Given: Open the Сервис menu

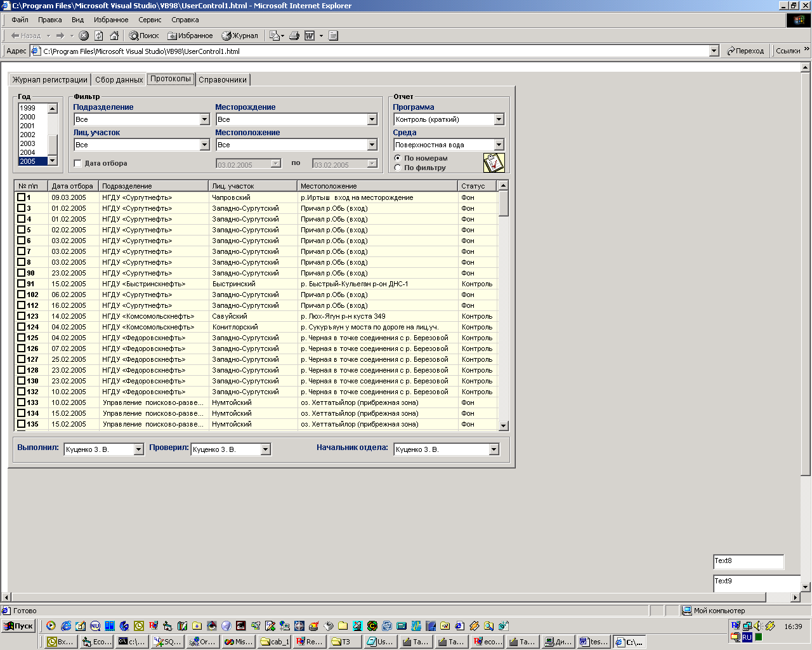Looking at the screenshot, I should click(150, 20).
